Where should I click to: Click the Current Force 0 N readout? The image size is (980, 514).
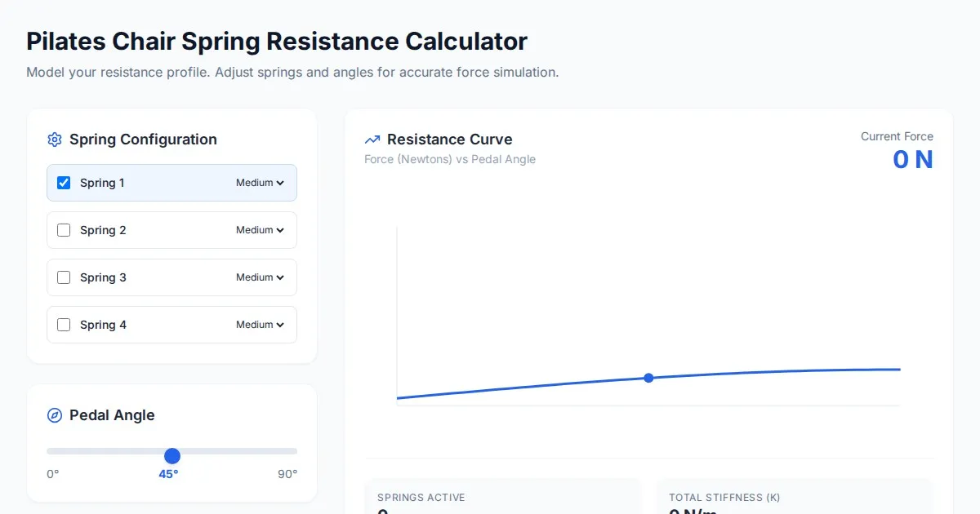(x=912, y=160)
